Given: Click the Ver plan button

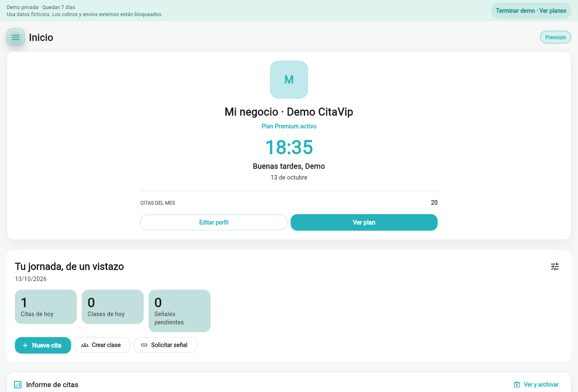Looking at the screenshot, I should pyautogui.click(x=364, y=222).
